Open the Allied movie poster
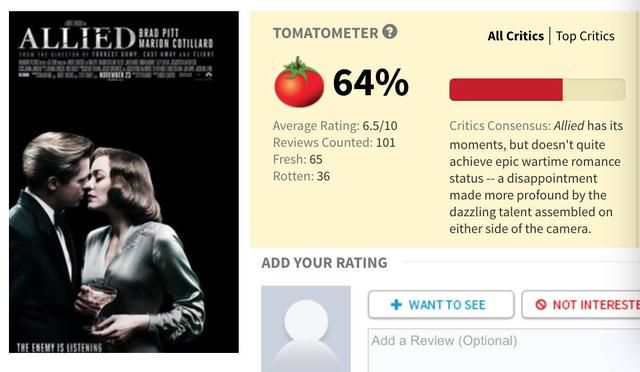 tap(124, 182)
